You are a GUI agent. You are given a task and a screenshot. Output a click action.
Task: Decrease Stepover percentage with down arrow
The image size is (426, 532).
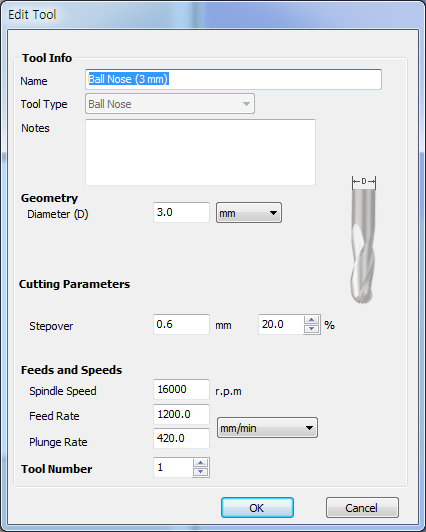312,329
